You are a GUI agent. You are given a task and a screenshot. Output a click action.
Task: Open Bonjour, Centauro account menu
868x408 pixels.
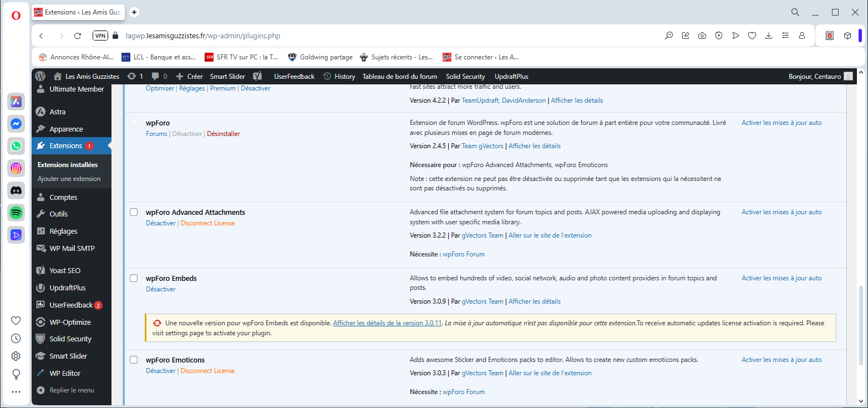[x=820, y=77]
